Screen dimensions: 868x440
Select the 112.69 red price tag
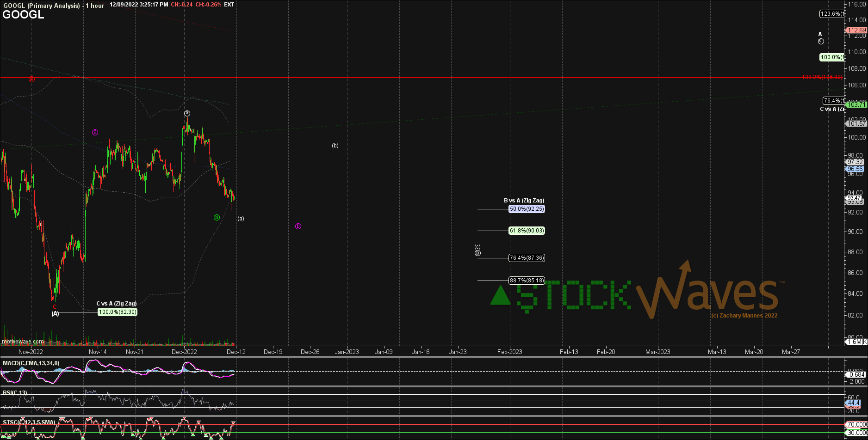coord(856,30)
